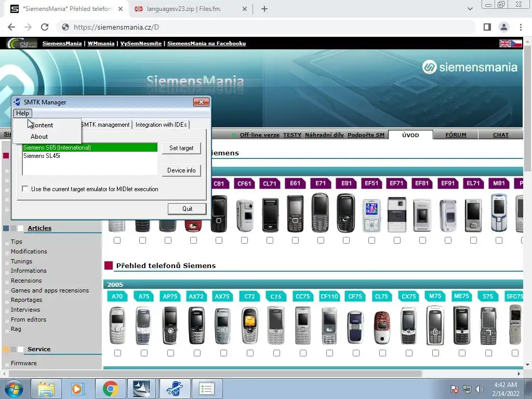Open the checklist app in taskbar
Image resolution: width=532 pixels, height=399 pixels.
coord(207,389)
